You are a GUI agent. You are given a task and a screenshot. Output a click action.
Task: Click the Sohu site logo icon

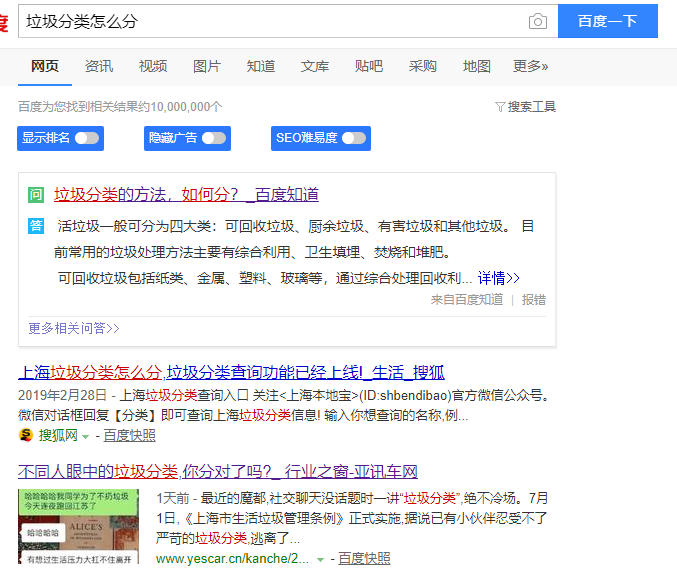point(26,435)
